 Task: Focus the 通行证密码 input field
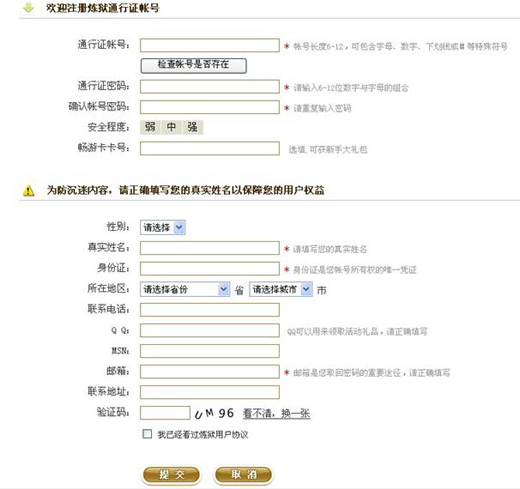(x=210, y=87)
